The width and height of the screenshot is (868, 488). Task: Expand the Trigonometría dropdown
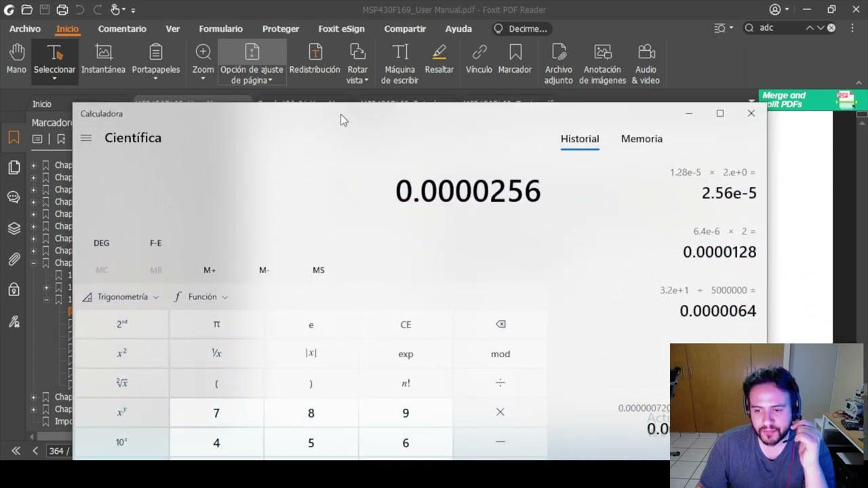(x=121, y=297)
